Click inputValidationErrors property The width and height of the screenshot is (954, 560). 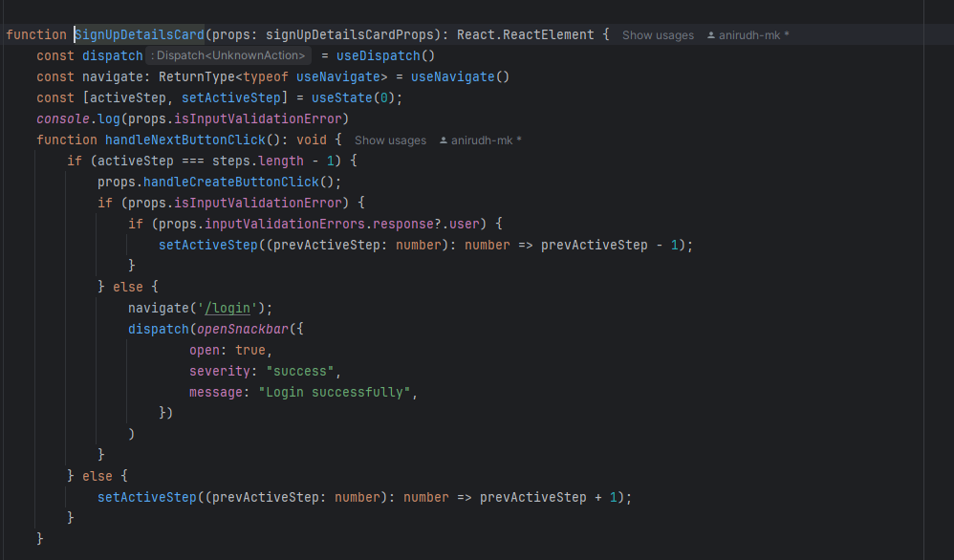click(285, 225)
